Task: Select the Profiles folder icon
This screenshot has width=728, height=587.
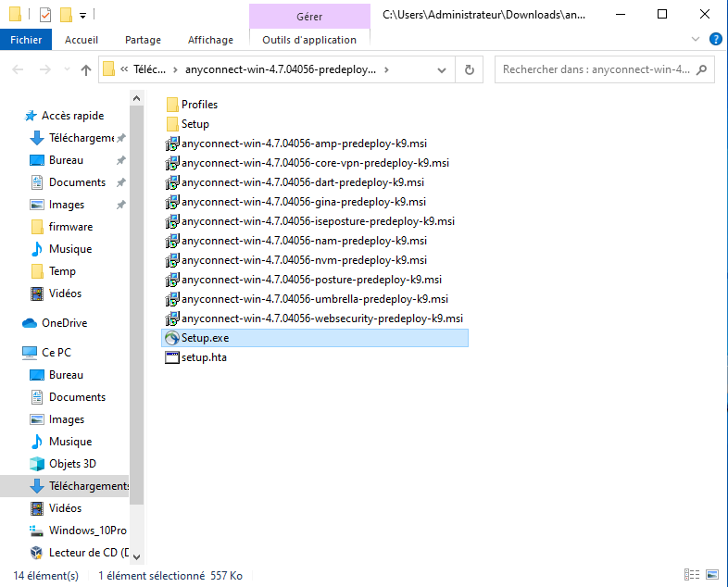Action: 171,105
